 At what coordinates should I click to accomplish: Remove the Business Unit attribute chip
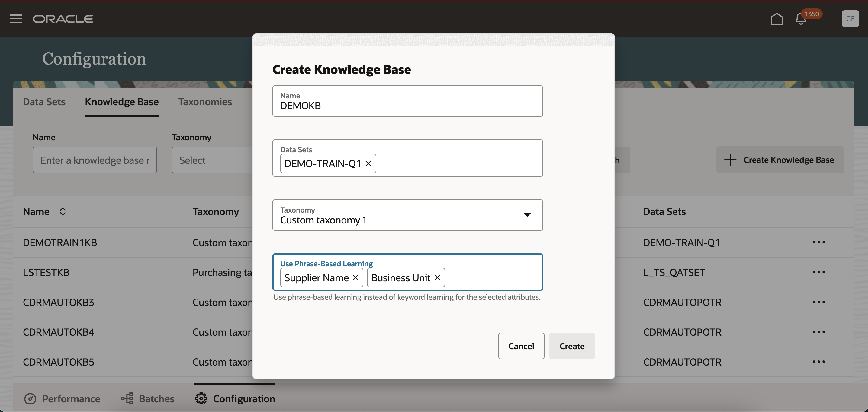pos(437,278)
